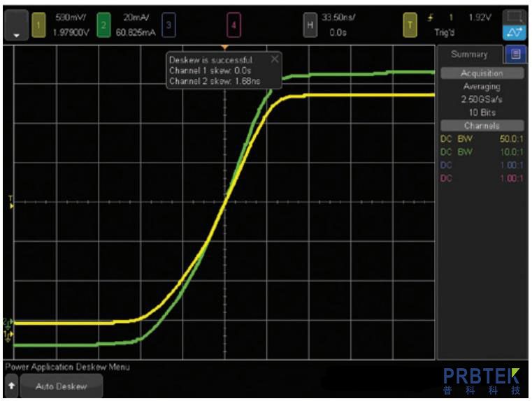The height and width of the screenshot is (401, 532).
Task: Expand the Channels section header
Action: click(481, 126)
